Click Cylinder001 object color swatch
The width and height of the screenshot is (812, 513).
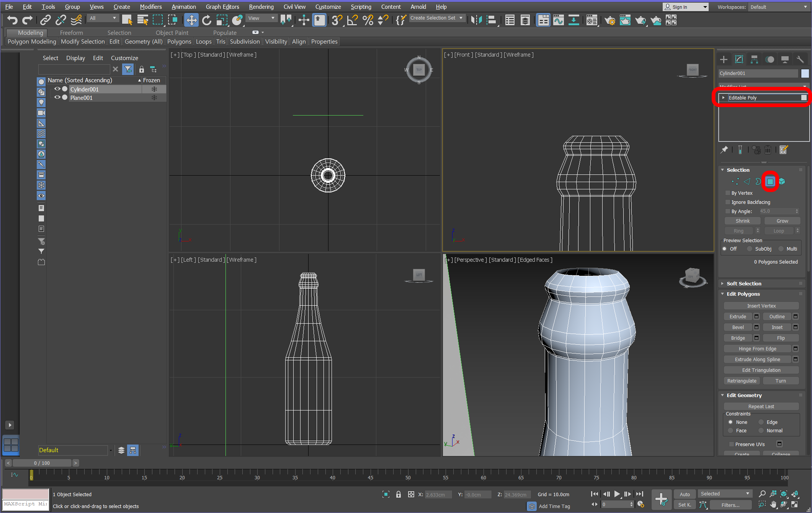point(805,73)
